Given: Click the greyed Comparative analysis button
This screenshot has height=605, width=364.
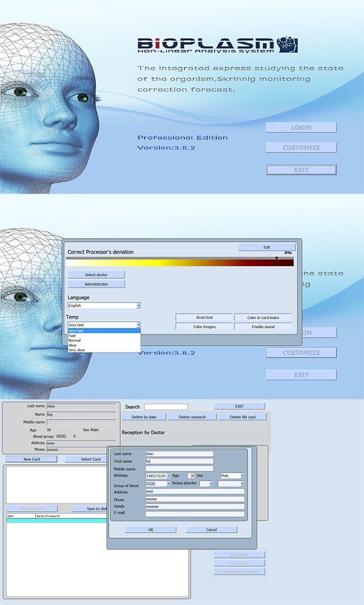Looking at the screenshot, I should point(240,572).
